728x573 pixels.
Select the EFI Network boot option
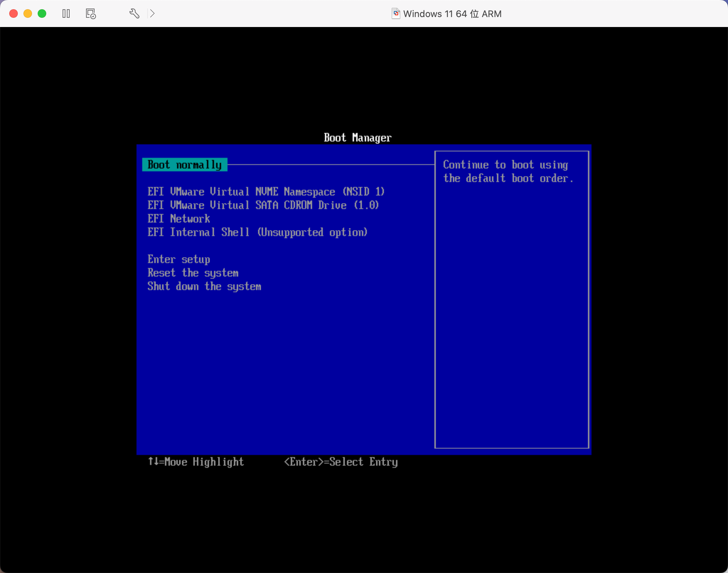(x=179, y=219)
